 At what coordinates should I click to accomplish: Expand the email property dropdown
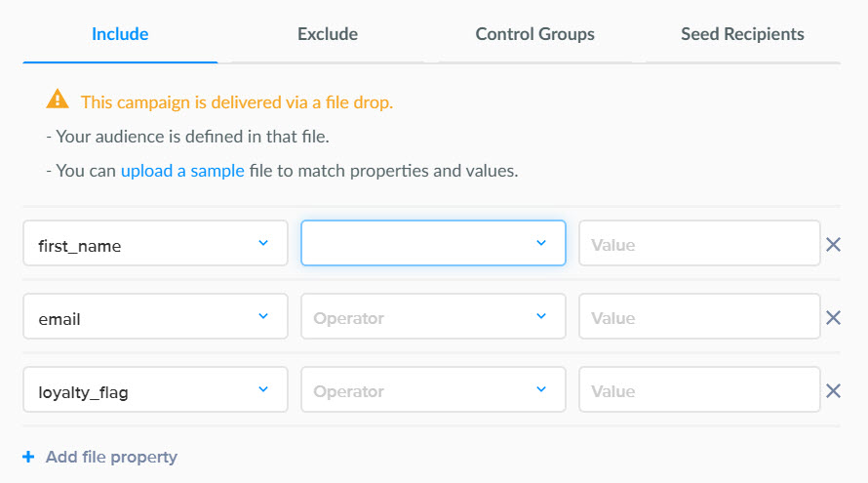pos(155,317)
